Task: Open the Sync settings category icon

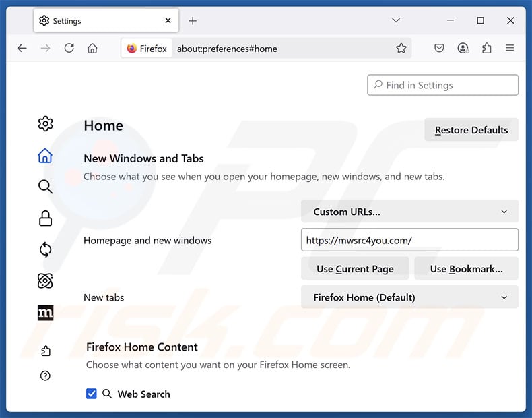Action: (x=46, y=250)
